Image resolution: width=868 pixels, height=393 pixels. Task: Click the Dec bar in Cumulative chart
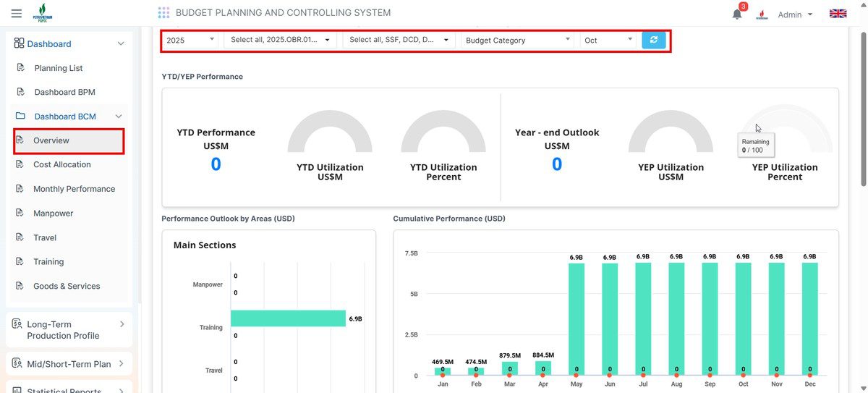tap(809, 319)
